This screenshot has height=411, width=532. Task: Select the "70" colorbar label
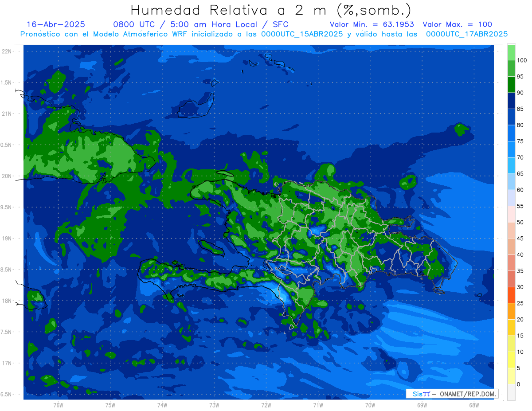(x=520, y=157)
